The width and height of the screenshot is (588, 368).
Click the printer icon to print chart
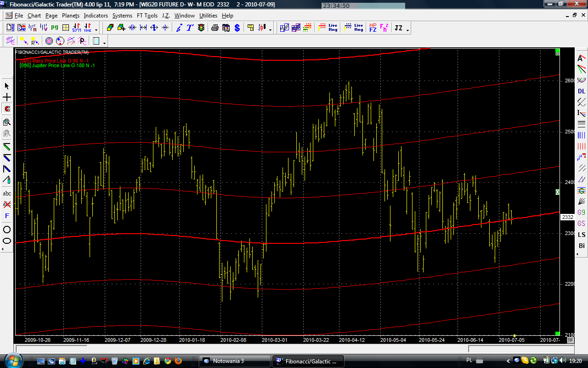tap(215, 28)
